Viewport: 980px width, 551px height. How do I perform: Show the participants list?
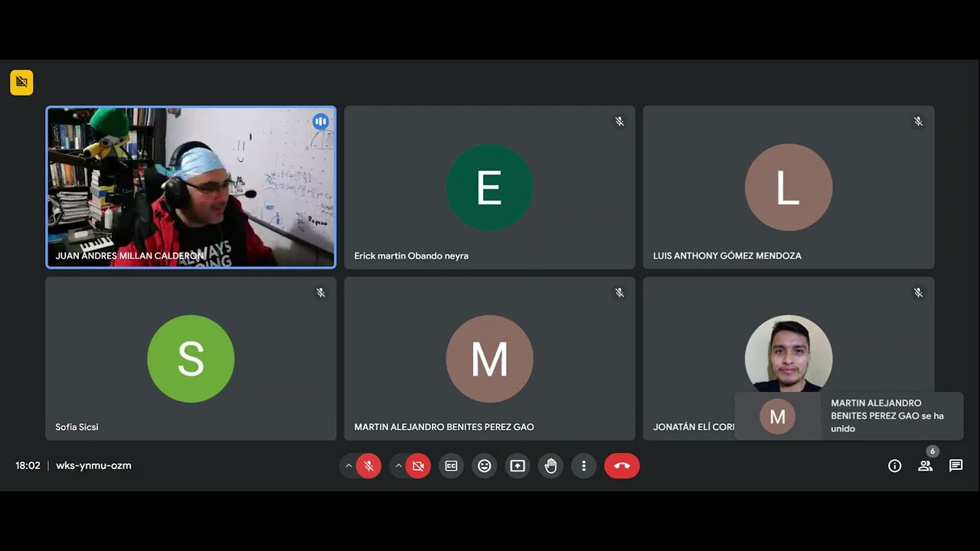pyautogui.click(x=926, y=465)
